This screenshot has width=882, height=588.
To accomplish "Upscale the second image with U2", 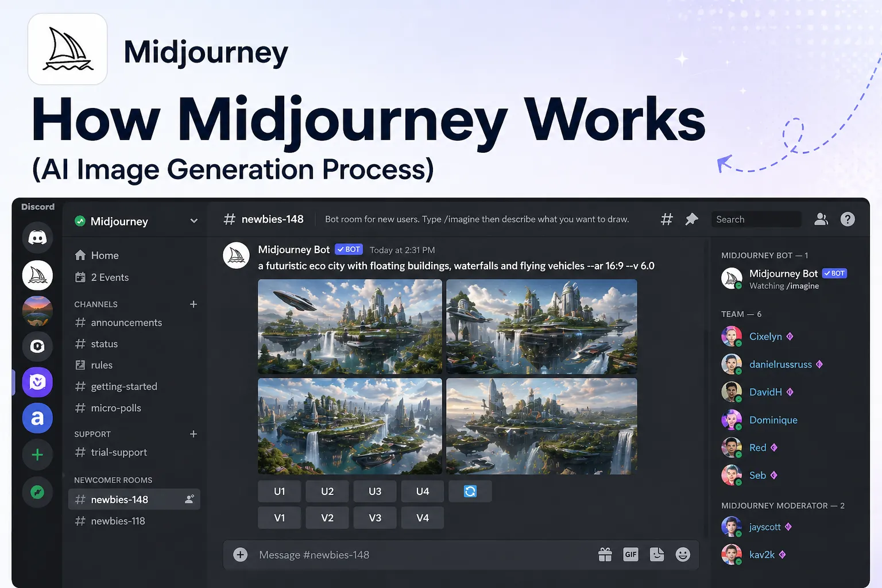I will coord(327,491).
